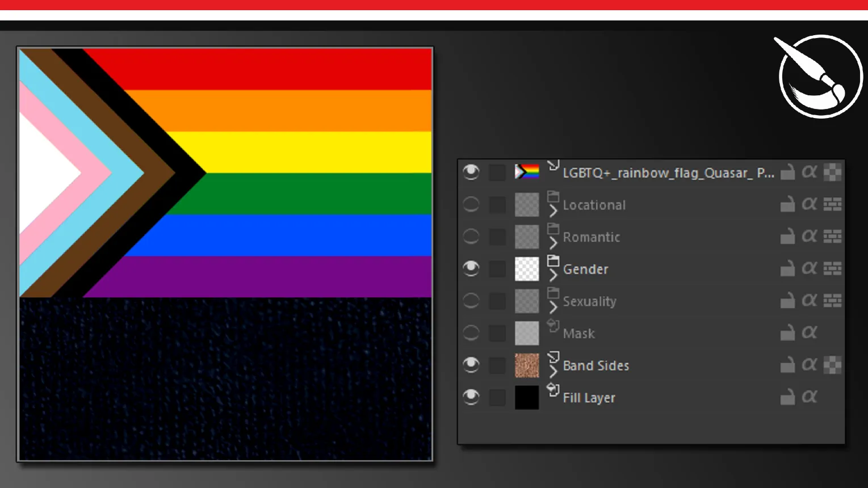The height and width of the screenshot is (488, 868).
Task: Show the Romantic group layer
Action: point(471,237)
